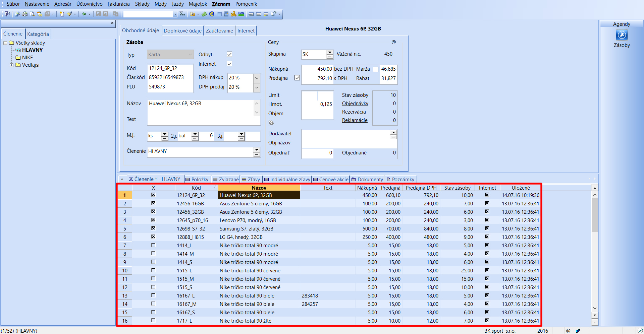The height and width of the screenshot is (334, 644).
Task: Sort table by Stav zásoby column header
Action: (x=458, y=188)
